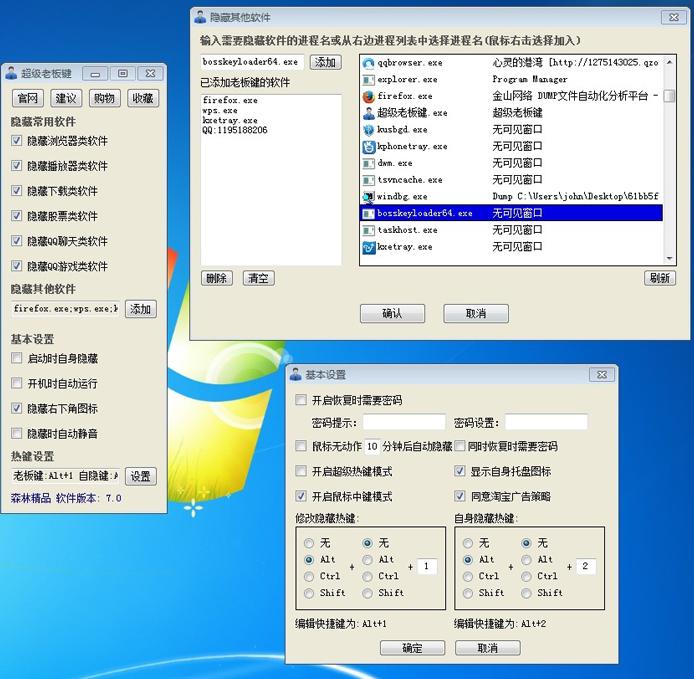
Task: Uncheck 隐藏股票类软件
Action: click(x=16, y=216)
